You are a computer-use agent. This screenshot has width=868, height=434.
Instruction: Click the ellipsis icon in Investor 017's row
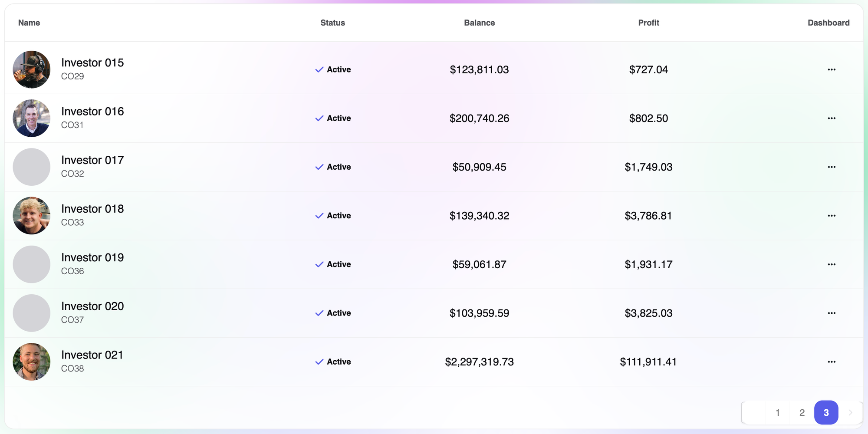(831, 167)
